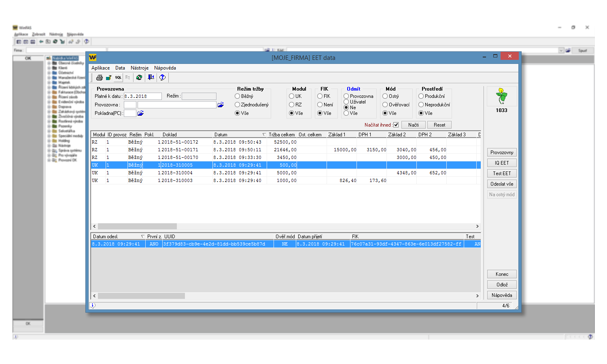Open help via question mark toolbar icon

point(162,77)
